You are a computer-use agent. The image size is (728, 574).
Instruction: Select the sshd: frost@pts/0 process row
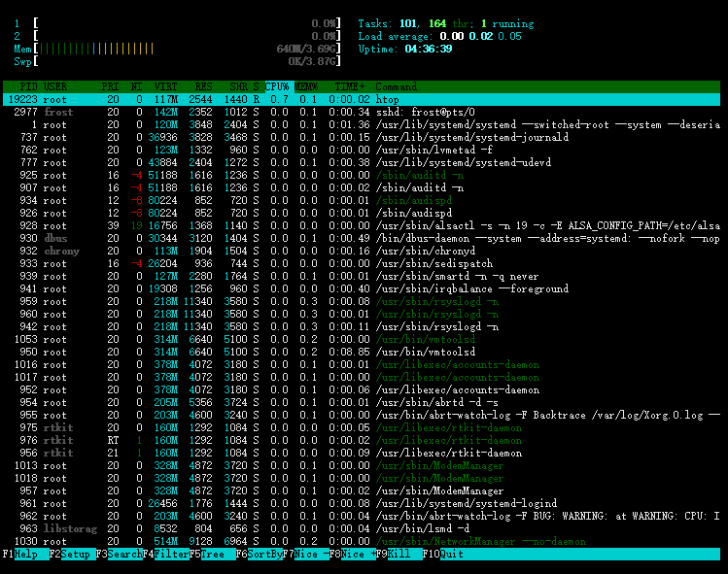[x=362, y=112]
